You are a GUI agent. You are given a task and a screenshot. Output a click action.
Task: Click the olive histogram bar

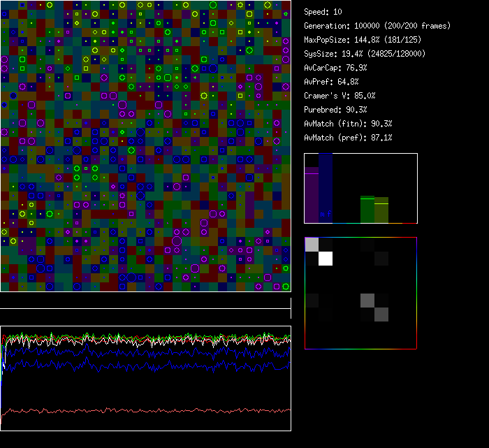381,210
